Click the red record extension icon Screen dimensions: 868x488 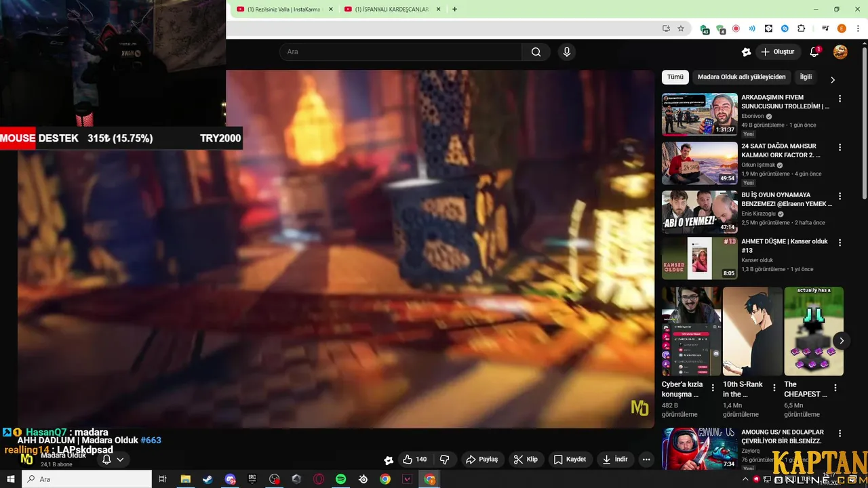click(x=736, y=28)
